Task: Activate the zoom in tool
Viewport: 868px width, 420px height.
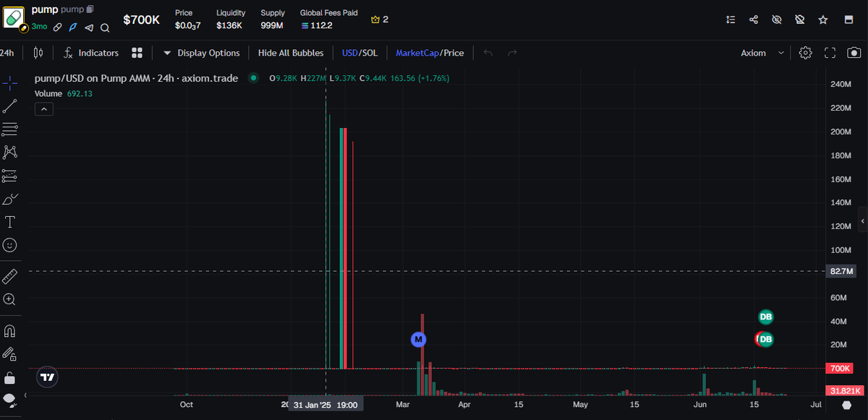Action: click(10, 299)
